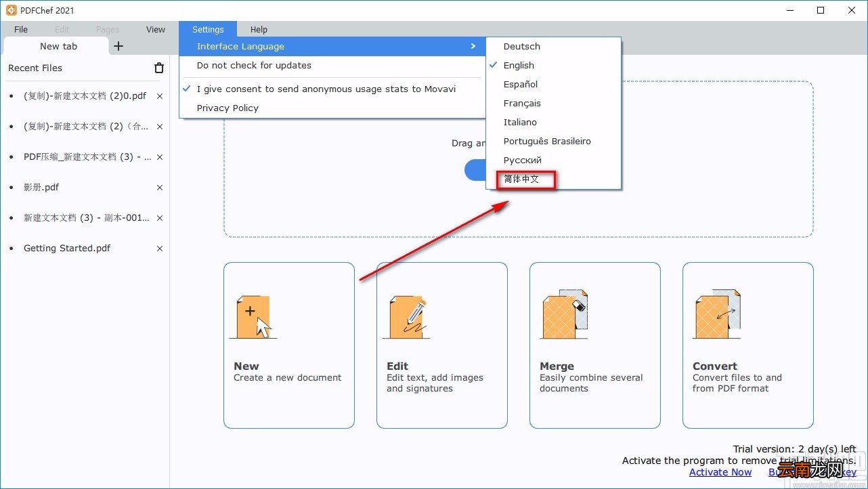Open the File menu

(x=21, y=29)
